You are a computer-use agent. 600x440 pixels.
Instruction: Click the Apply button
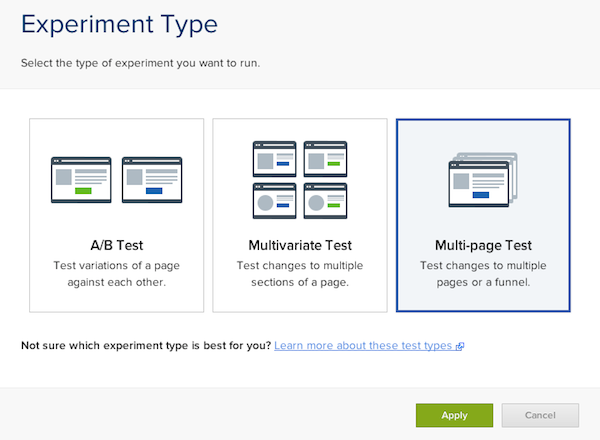(455, 415)
